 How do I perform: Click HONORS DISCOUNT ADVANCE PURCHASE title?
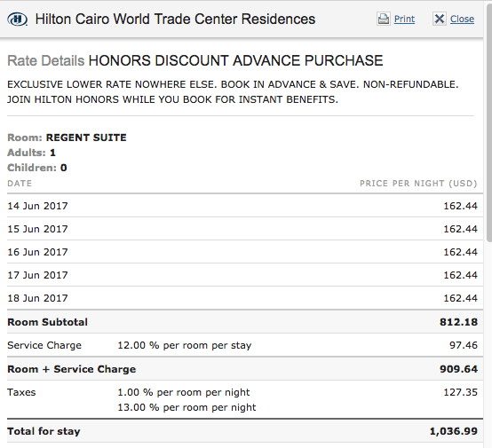(x=235, y=60)
